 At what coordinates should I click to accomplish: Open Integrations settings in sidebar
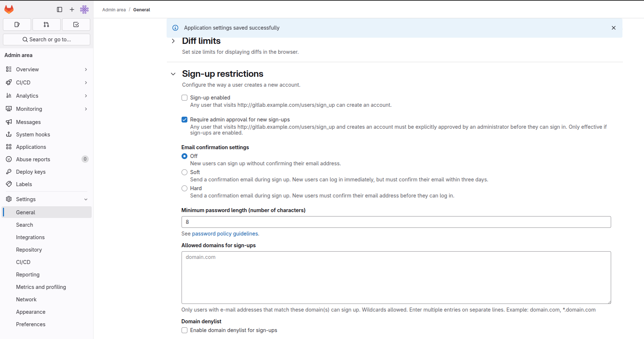click(30, 237)
